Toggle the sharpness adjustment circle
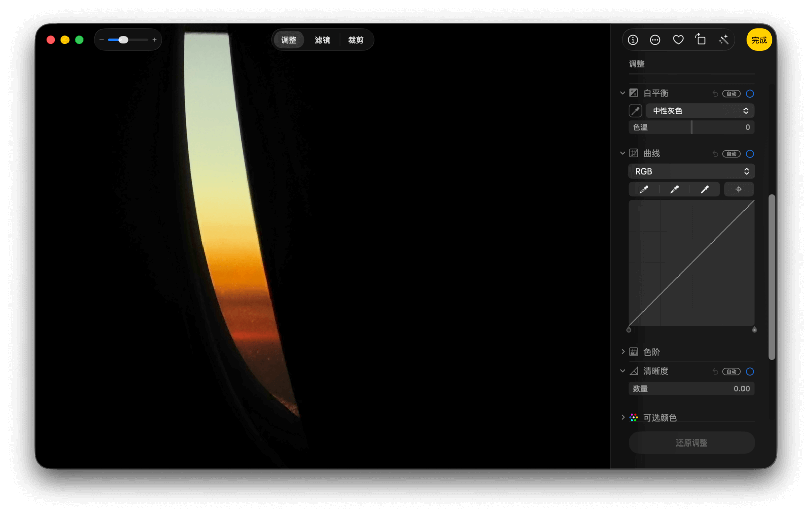Image resolution: width=812 pixels, height=515 pixels. coord(750,372)
